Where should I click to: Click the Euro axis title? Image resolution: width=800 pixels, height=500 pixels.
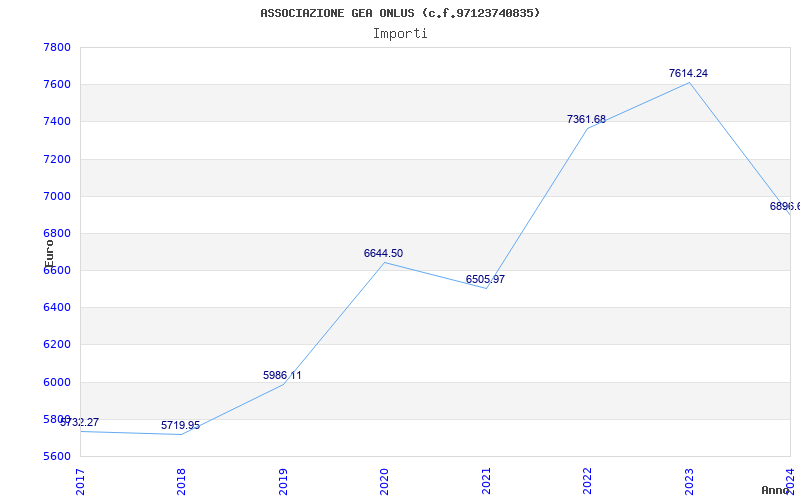coord(49,254)
